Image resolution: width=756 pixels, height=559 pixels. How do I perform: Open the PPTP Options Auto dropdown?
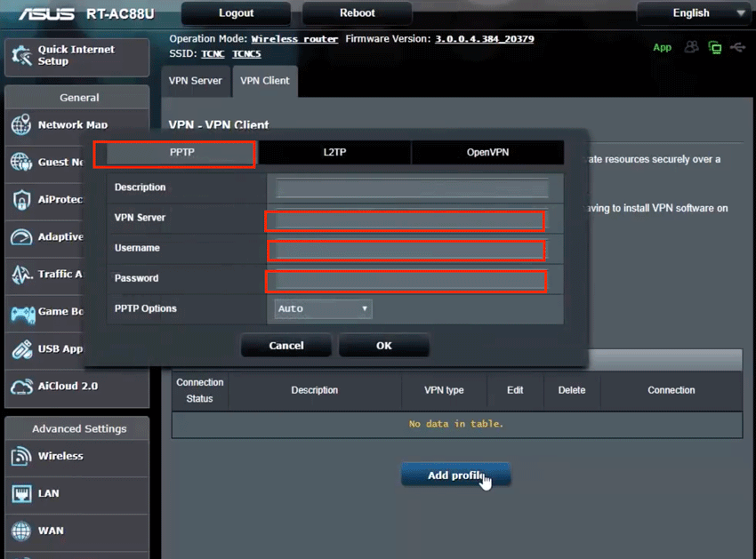point(322,308)
